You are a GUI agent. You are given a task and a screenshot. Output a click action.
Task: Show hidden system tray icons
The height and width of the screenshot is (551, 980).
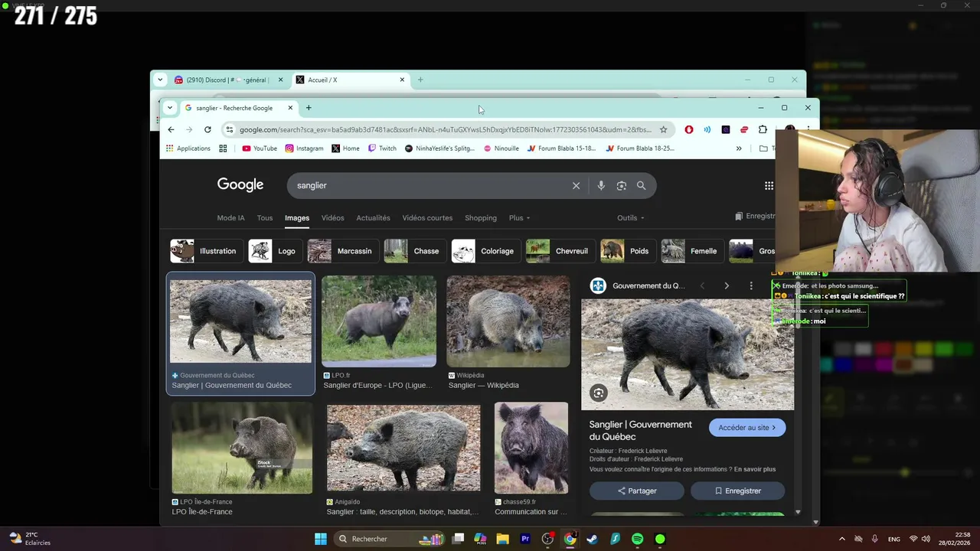pyautogui.click(x=842, y=539)
